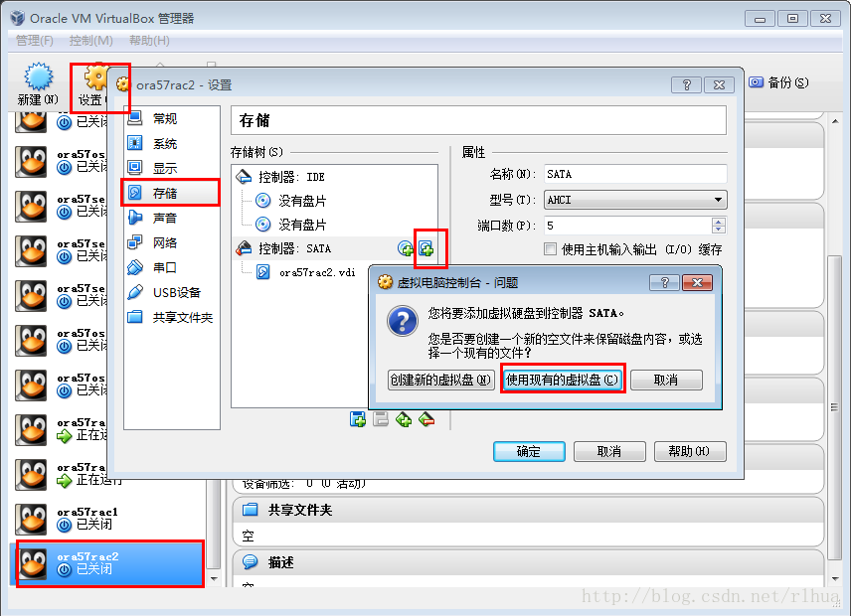
Task: Select 控制器: IDE in storage tree
Action: (x=335, y=177)
